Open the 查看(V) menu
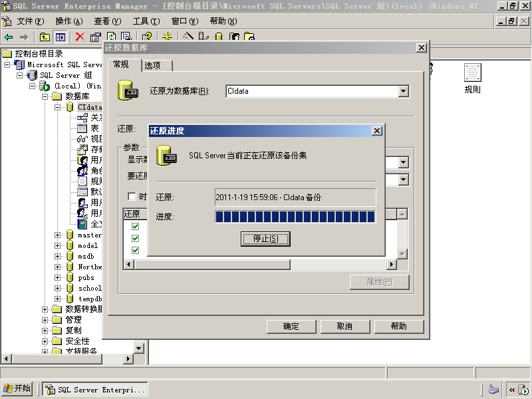 pyautogui.click(x=108, y=21)
